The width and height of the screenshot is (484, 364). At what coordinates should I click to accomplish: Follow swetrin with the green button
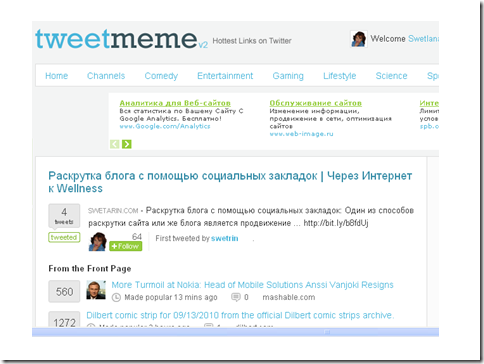[126, 246]
